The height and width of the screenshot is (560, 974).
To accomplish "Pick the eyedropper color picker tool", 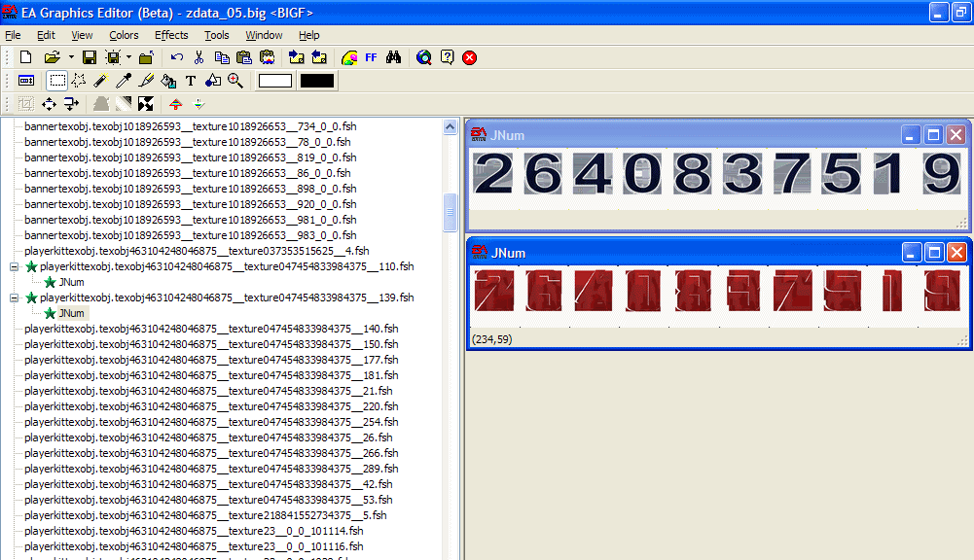I will click(125, 81).
